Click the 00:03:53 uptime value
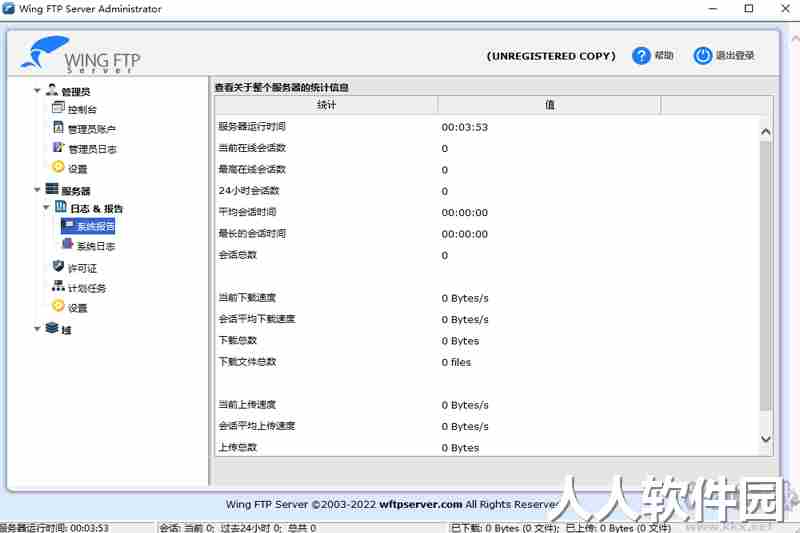The height and width of the screenshot is (533, 800). pyautogui.click(x=464, y=127)
